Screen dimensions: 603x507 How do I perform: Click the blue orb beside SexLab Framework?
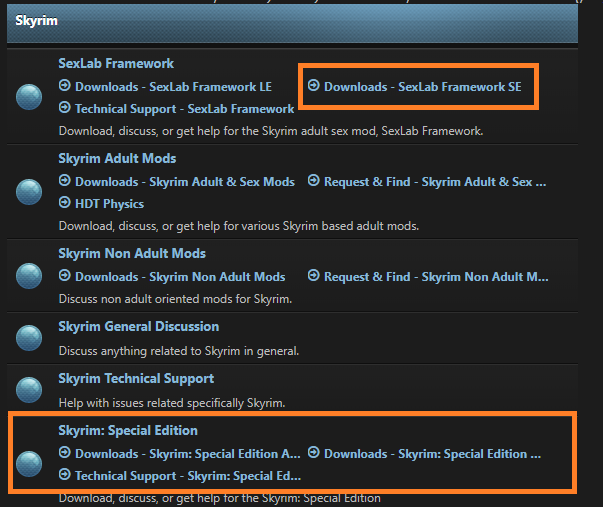29,97
